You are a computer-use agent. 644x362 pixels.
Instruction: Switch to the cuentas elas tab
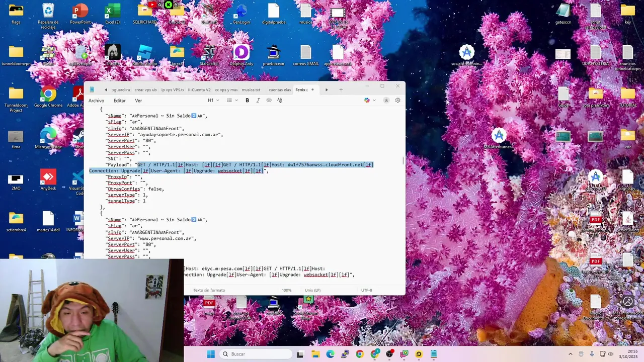[280, 90]
